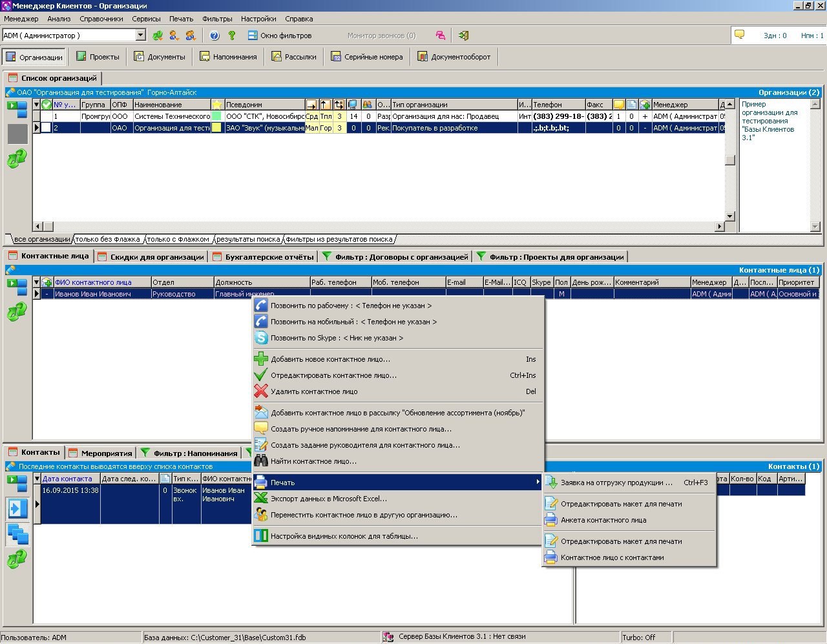
Task: Click the yellow notification bubble icon top-right
Action: (x=740, y=35)
